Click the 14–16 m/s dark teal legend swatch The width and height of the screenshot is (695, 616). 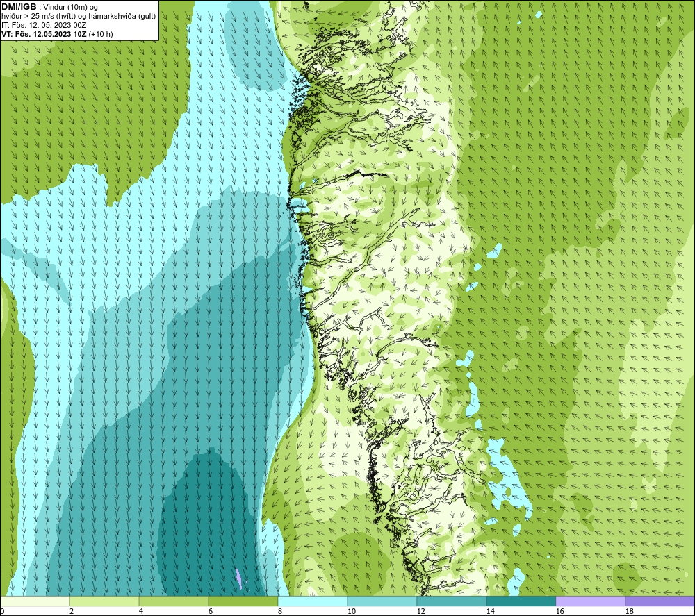pos(521,601)
